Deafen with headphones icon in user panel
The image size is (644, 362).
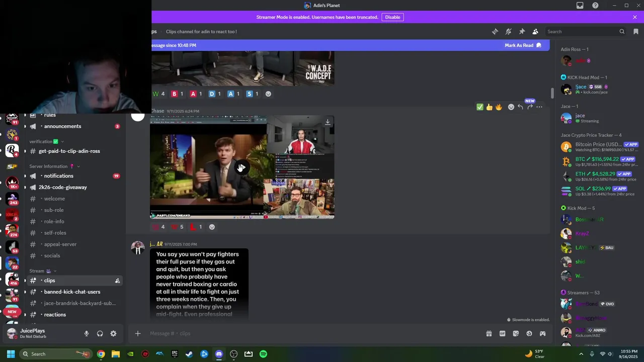tap(100, 333)
